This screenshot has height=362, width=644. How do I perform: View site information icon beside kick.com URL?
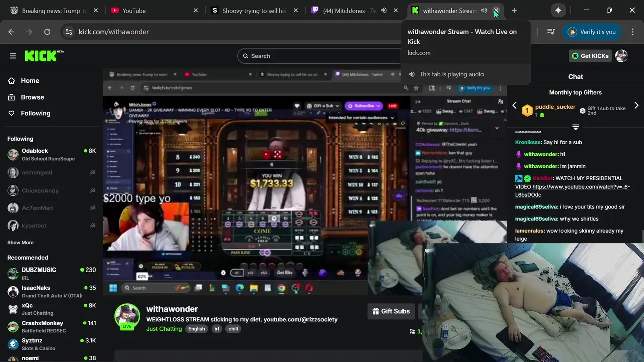69,32
